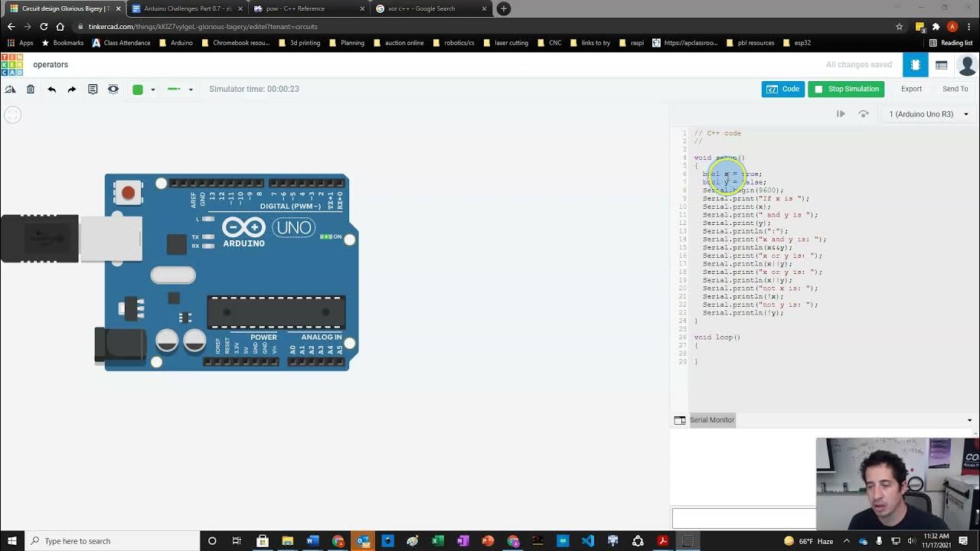
Task: Select board from Arduino Uno R3 dropdown
Action: tap(928, 114)
